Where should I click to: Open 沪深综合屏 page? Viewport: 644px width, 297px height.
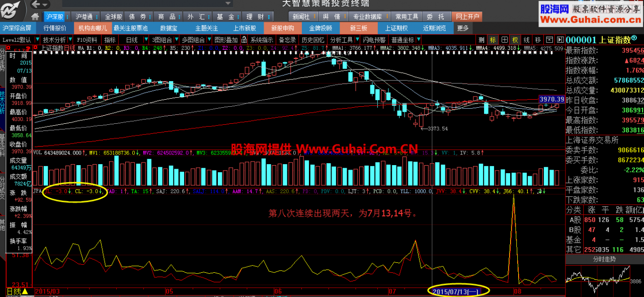(x=17, y=28)
